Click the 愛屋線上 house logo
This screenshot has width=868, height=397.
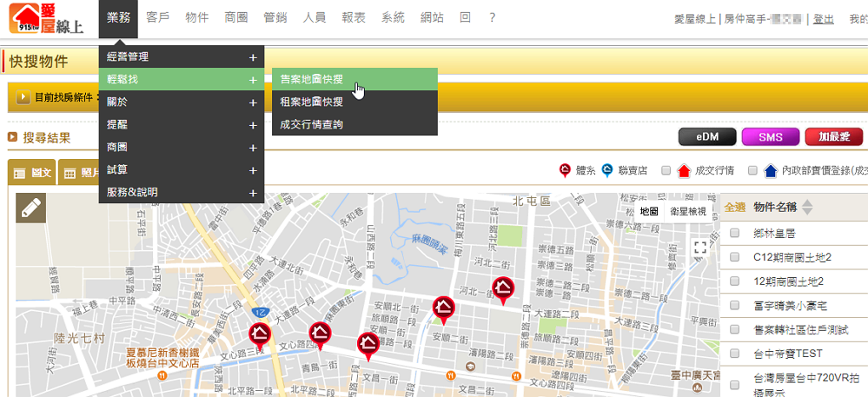(x=48, y=19)
